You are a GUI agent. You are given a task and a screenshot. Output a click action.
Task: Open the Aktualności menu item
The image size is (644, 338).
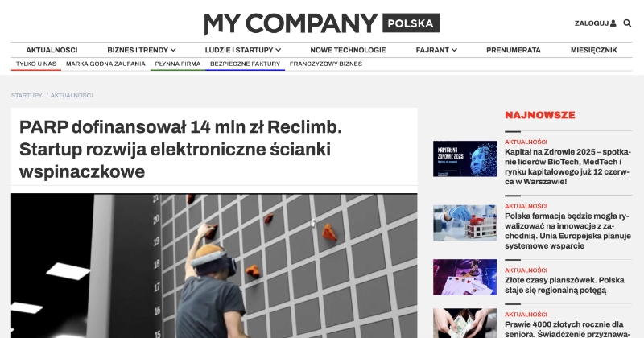coord(52,50)
